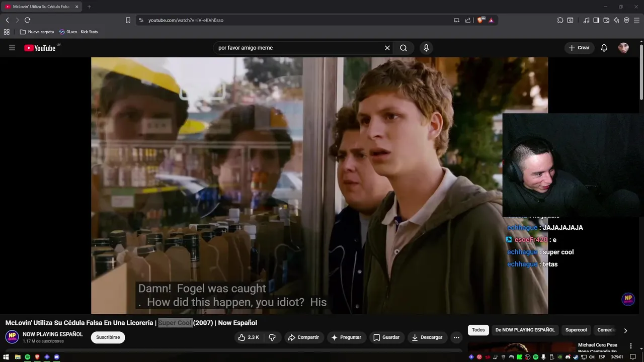Open Windows notification center icon
Image resolution: width=644 pixels, height=362 pixels.
pos(633,357)
